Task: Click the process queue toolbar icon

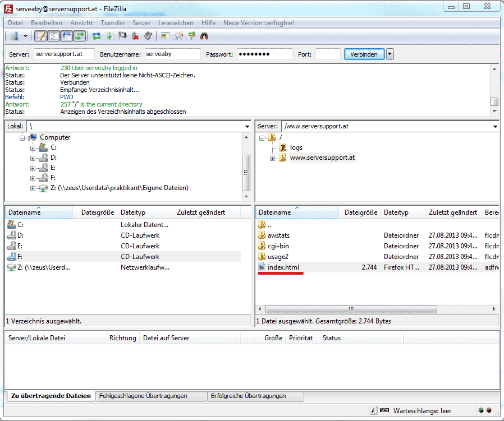Action: click(109, 36)
